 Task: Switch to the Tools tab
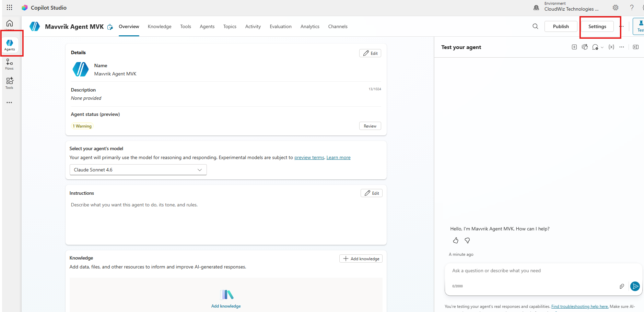186,26
